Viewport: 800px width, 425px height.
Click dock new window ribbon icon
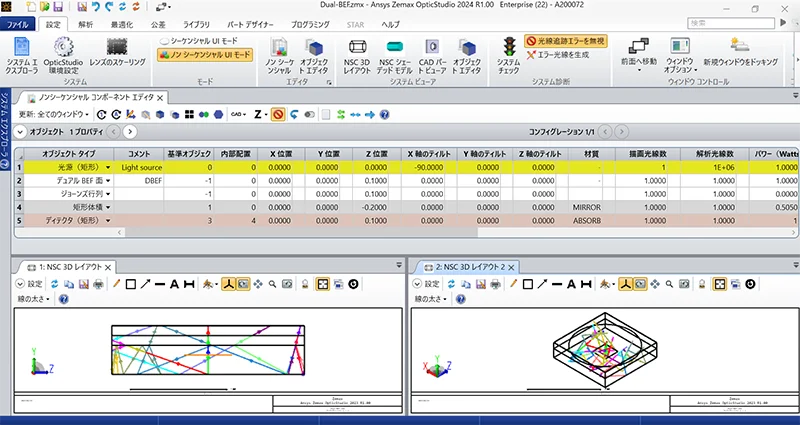click(740, 52)
